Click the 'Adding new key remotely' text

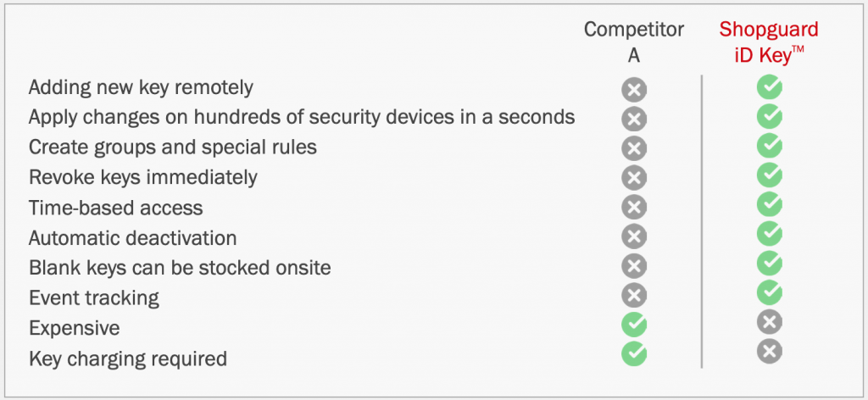(141, 86)
